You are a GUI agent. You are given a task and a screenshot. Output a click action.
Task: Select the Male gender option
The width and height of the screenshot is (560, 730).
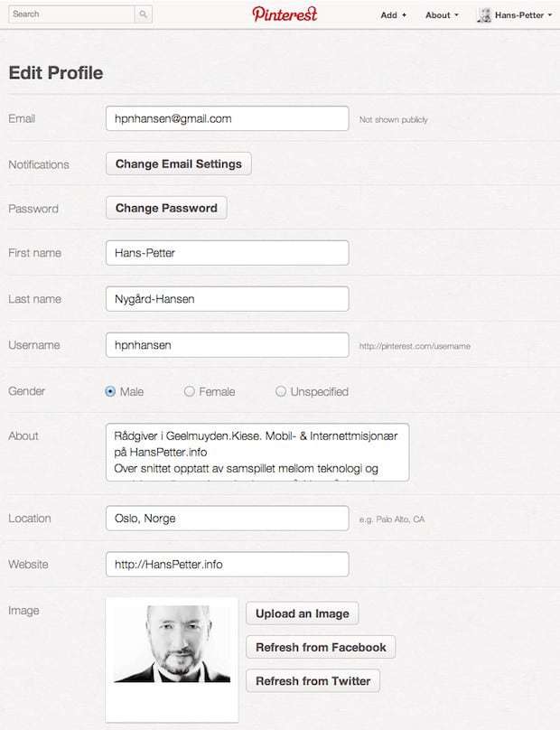pyautogui.click(x=111, y=391)
